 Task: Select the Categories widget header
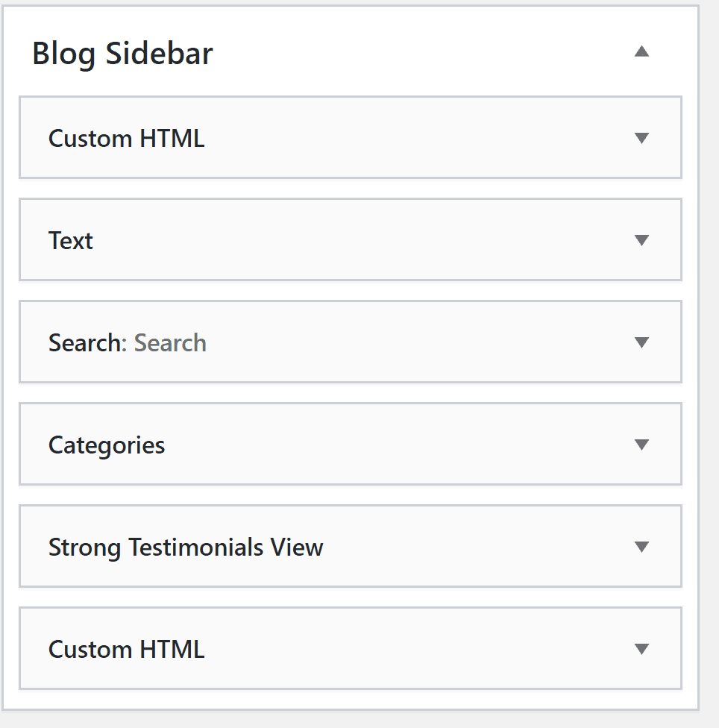click(351, 445)
